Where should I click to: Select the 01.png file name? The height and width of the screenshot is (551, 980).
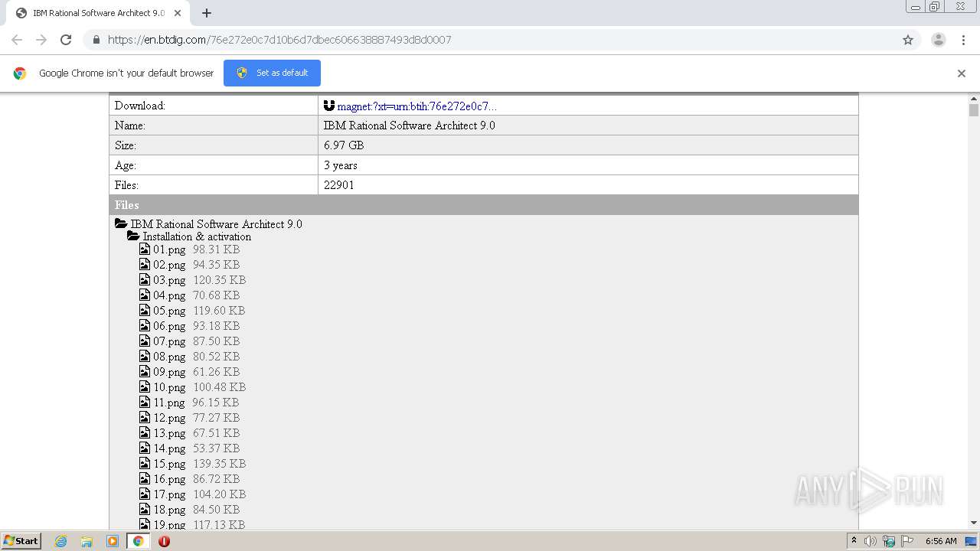[x=169, y=249]
